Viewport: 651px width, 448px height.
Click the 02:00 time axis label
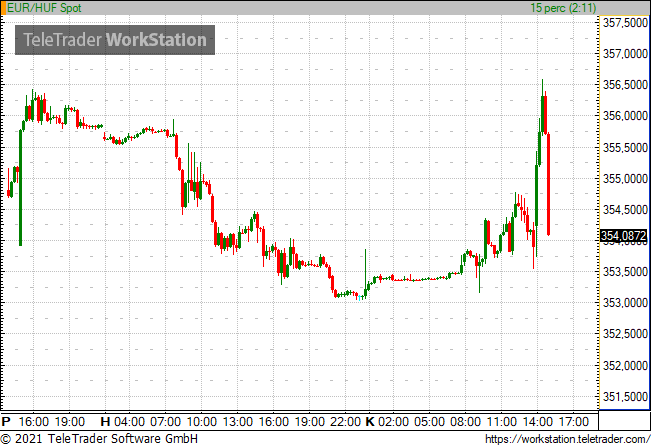click(394, 422)
